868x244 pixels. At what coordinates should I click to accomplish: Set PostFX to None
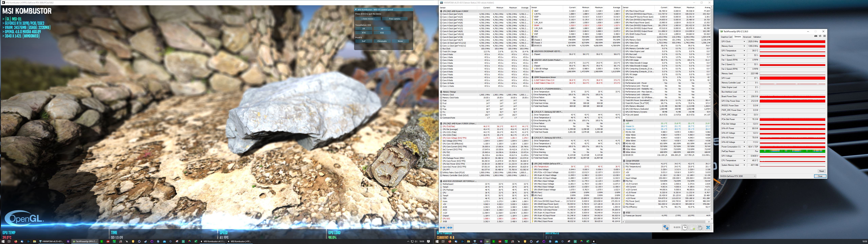(x=400, y=41)
